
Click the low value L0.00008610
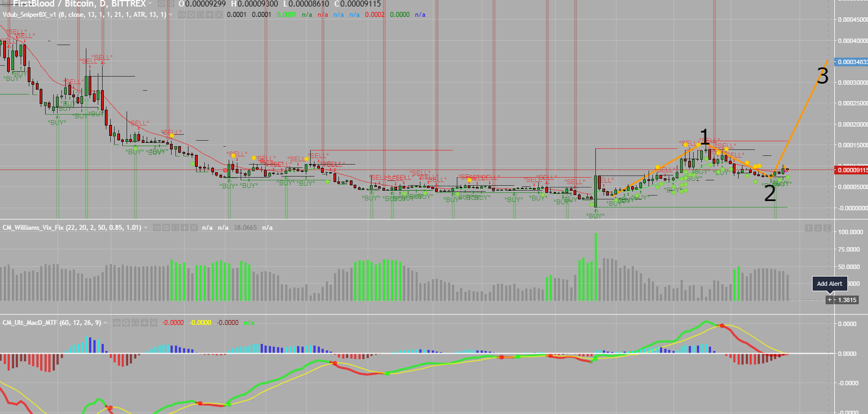[306, 4]
